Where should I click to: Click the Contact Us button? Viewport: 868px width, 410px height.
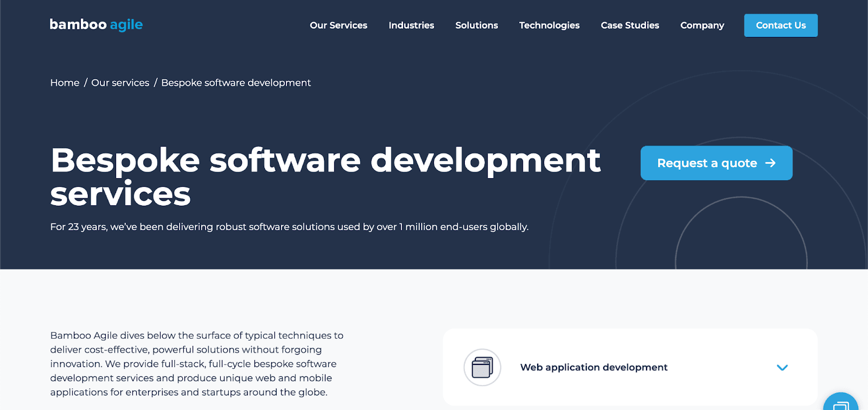point(781,26)
